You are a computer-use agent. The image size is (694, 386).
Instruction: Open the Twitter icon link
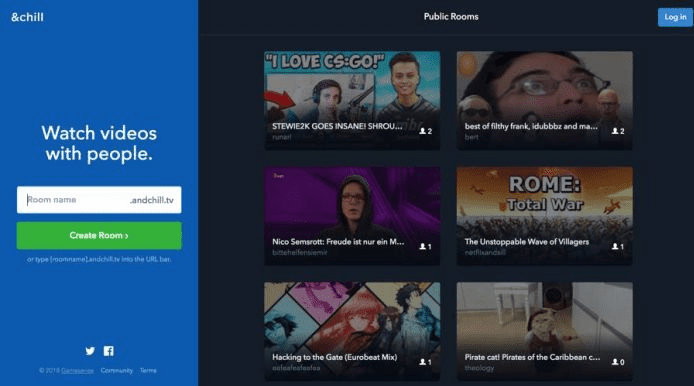click(x=90, y=351)
